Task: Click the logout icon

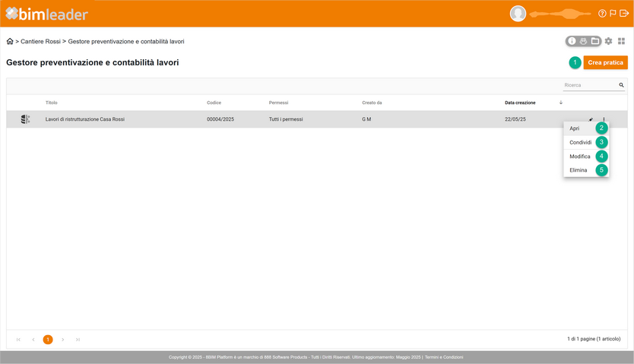Action: pos(624,14)
